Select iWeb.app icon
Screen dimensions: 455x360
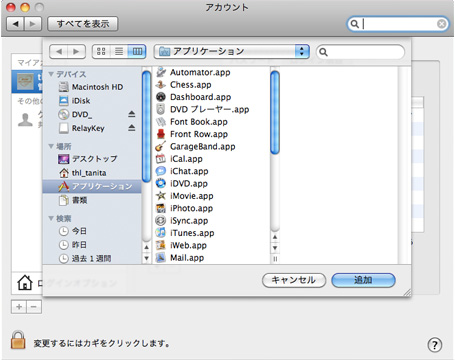coord(161,245)
